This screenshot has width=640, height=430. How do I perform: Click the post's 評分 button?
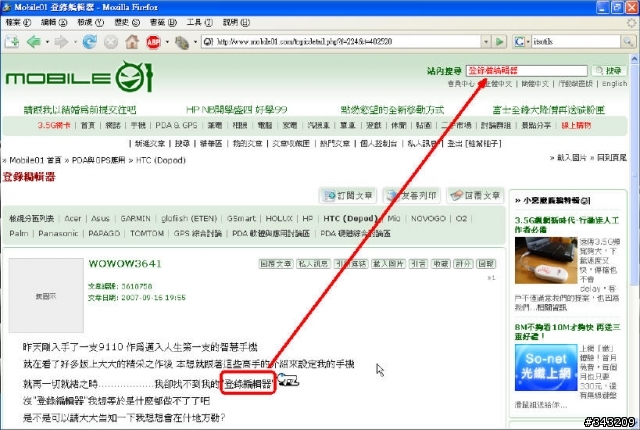click(463, 264)
